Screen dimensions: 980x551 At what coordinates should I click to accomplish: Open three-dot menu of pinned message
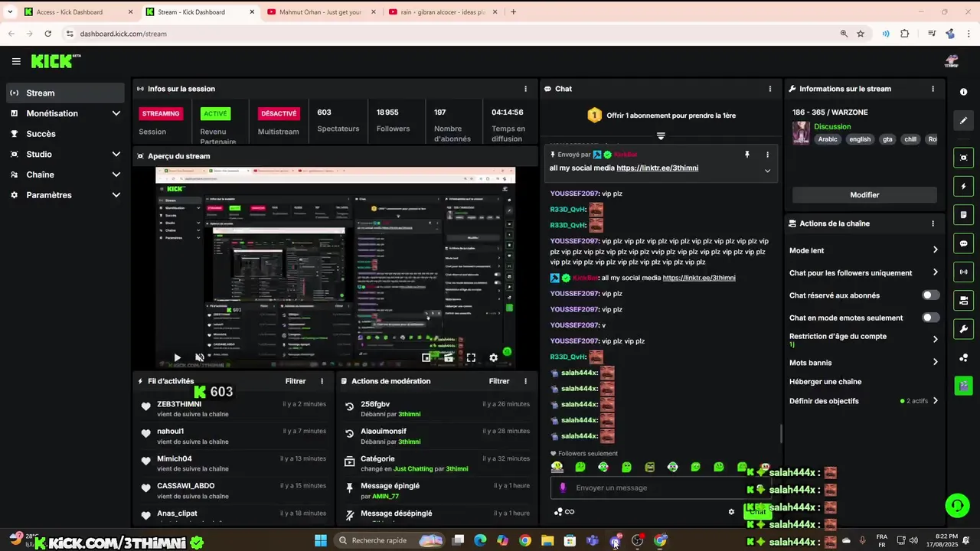[767, 155]
